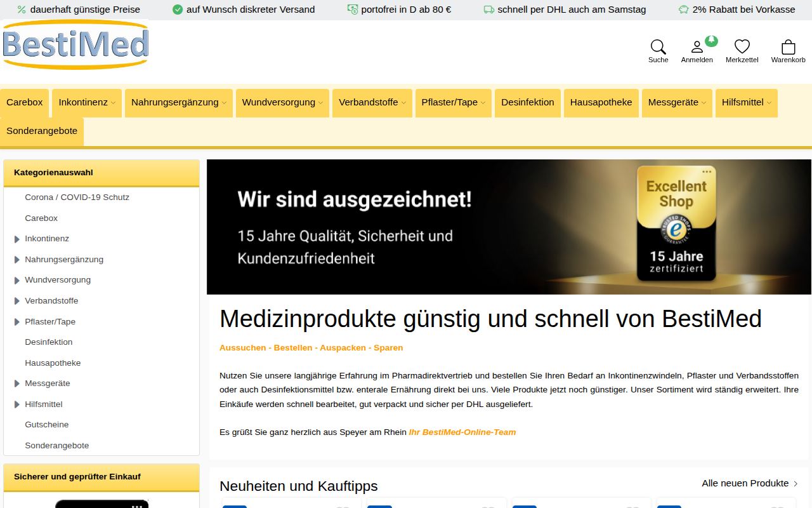Expand Pflaster/Tape sidebar tree arrow
812x508 pixels.
pos(17,322)
